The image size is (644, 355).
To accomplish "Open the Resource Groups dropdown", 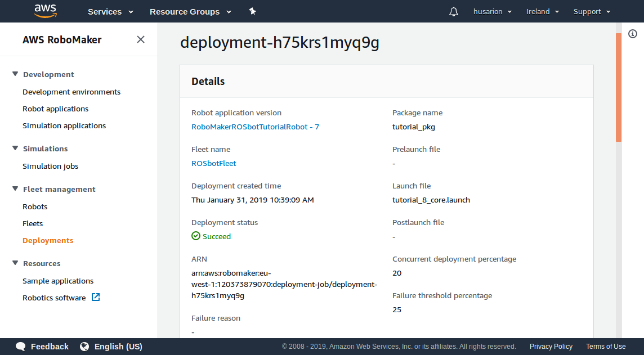I will pos(191,11).
